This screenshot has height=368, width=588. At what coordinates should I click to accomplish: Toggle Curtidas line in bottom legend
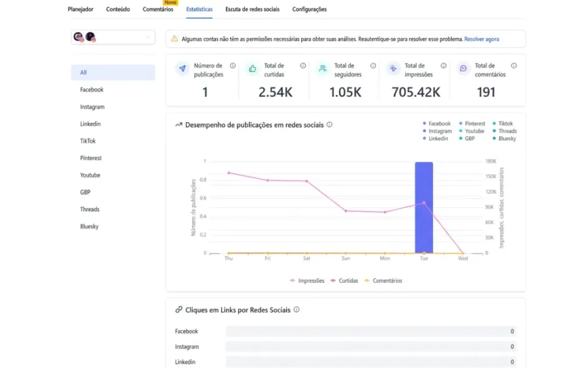[344, 281]
